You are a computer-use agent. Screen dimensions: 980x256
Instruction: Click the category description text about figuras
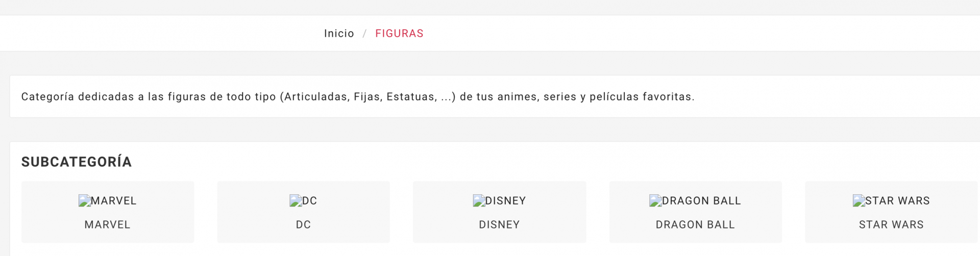[357, 97]
